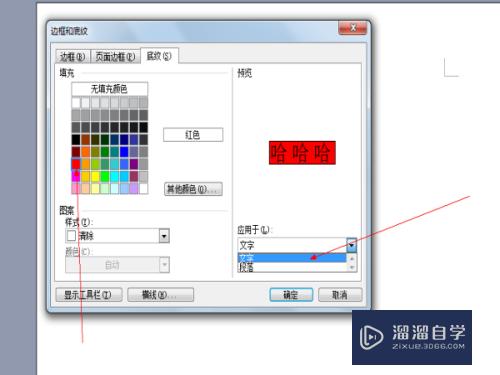This screenshot has height=375, width=500.
Task: Pick the brown swatch beside black
Action: pos(86,140)
